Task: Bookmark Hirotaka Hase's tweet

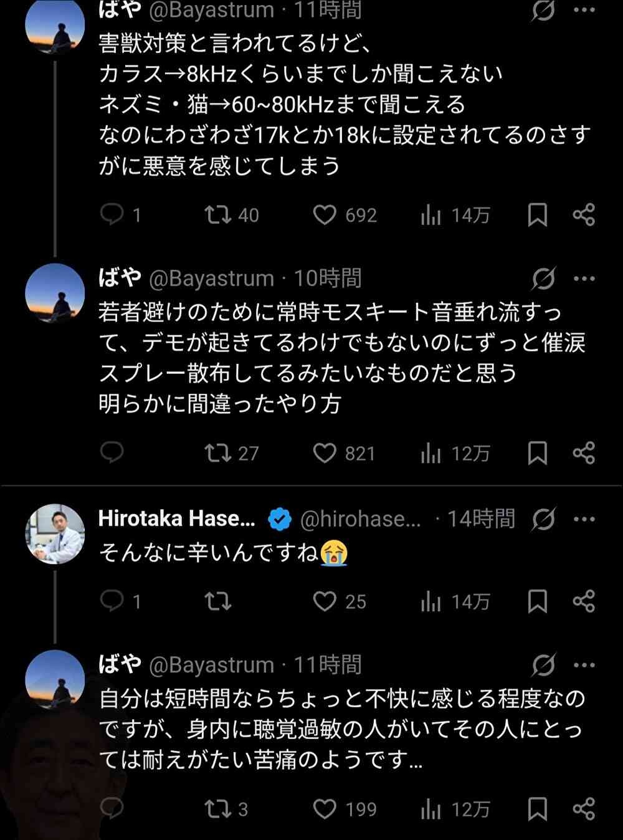Action: click(537, 601)
